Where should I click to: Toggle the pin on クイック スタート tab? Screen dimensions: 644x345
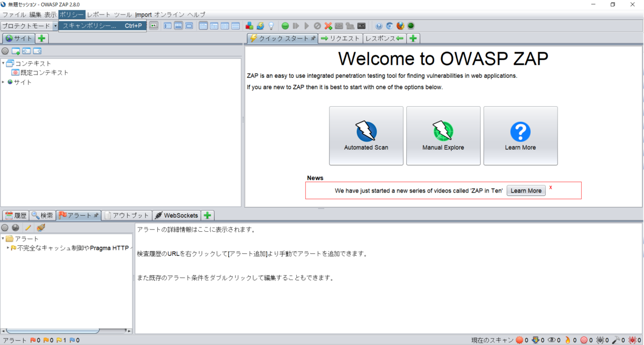point(313,39)
